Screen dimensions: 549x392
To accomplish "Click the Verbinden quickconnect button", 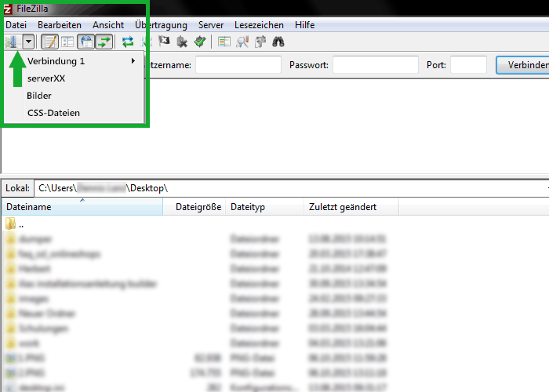I will pos(522,65).
